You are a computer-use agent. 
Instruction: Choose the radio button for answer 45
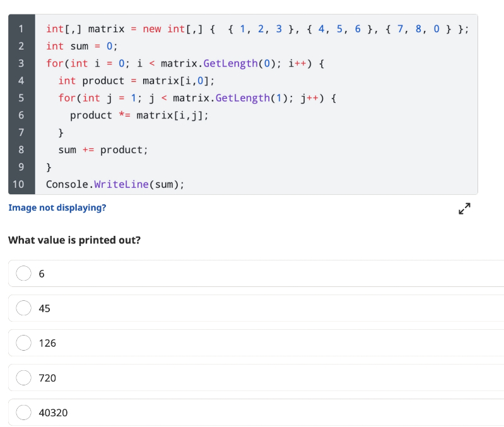(x=24, y=308)
